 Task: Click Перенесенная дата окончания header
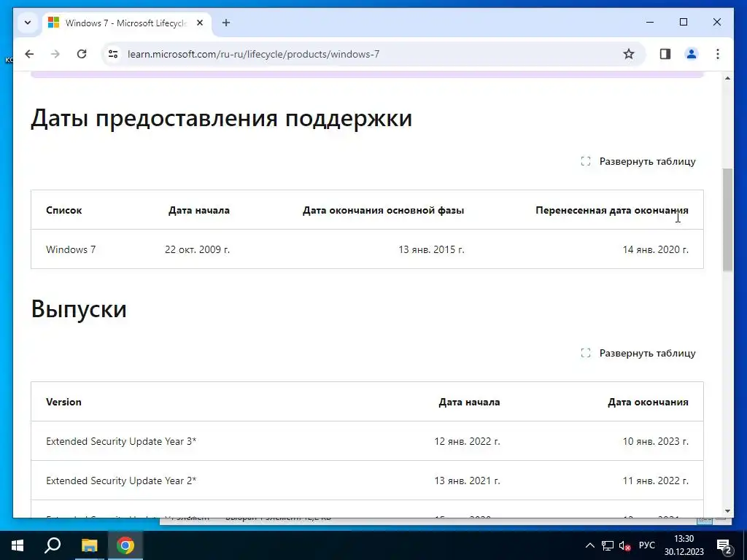(612, 211)
